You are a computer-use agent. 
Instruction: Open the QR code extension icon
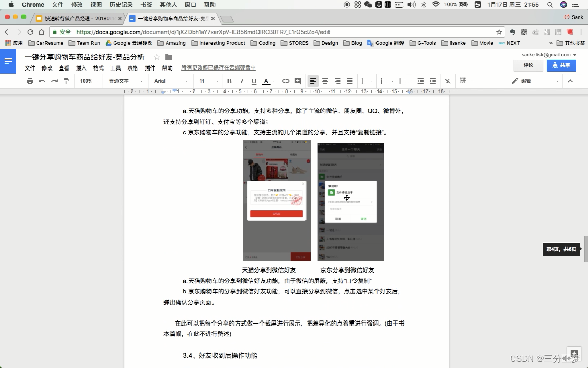524,32
